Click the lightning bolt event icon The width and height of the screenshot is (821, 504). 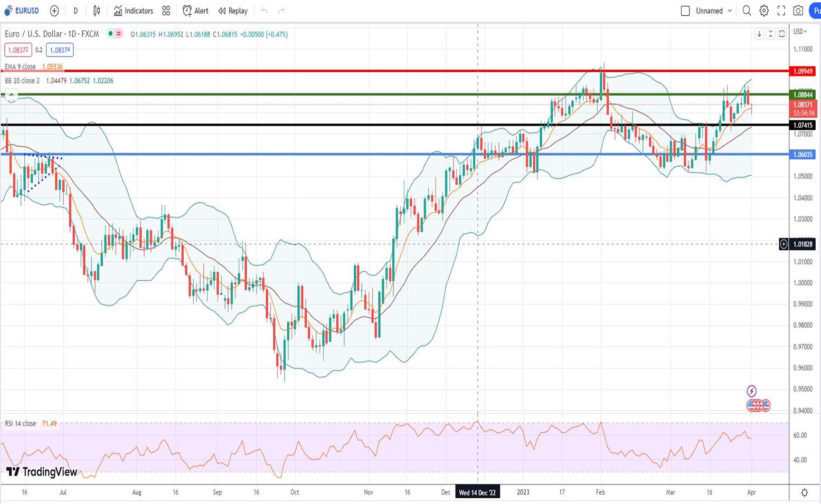[752, 391]
